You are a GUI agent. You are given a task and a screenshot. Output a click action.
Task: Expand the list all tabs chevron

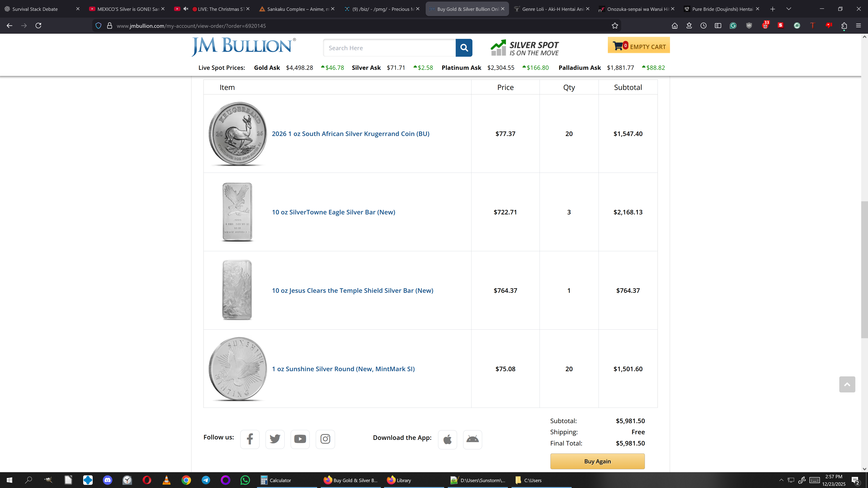(788, 9)
